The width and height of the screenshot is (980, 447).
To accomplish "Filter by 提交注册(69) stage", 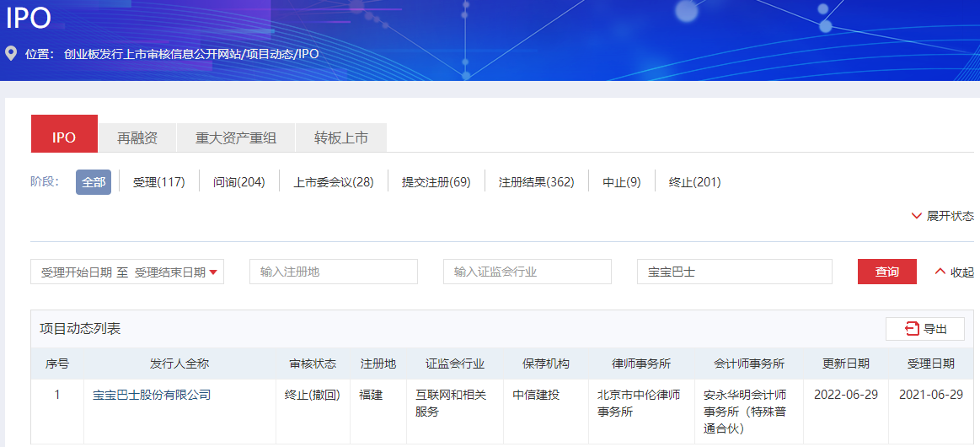I will tap(436, 182).
